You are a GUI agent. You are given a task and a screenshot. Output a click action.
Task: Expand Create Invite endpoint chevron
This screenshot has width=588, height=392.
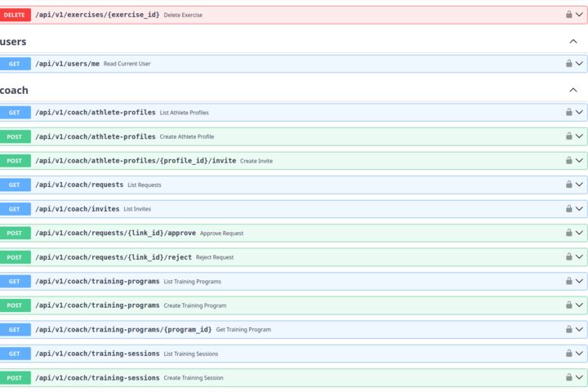pos(579,161)
